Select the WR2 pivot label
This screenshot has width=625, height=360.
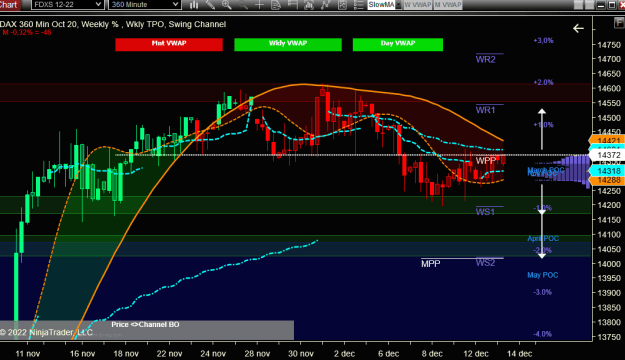[x=485, y=59]
